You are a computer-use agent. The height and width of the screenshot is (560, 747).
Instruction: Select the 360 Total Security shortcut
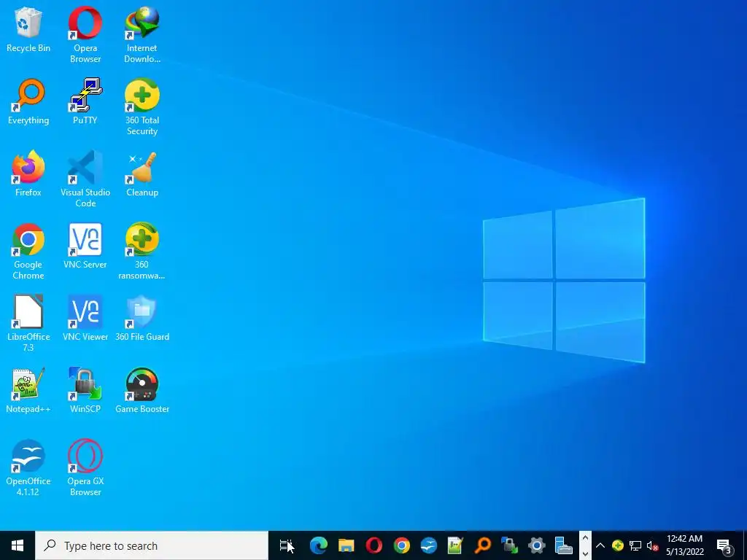[x=142, y=106]
